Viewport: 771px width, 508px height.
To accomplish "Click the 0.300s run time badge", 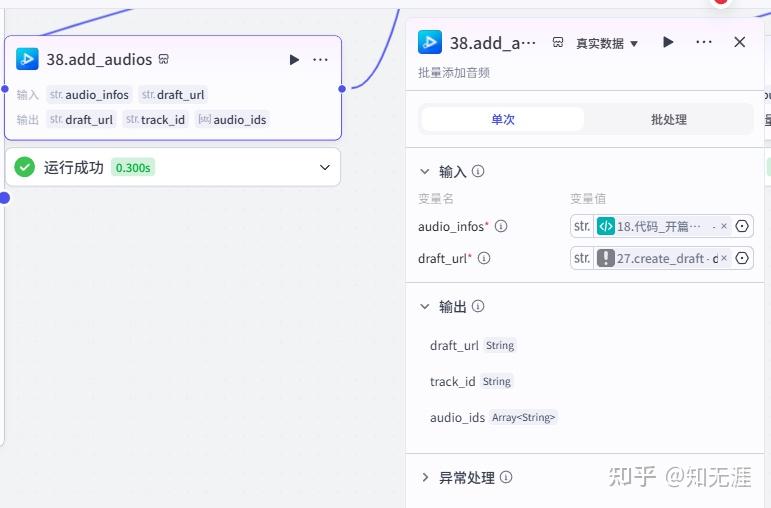I will tap(133, 168).
